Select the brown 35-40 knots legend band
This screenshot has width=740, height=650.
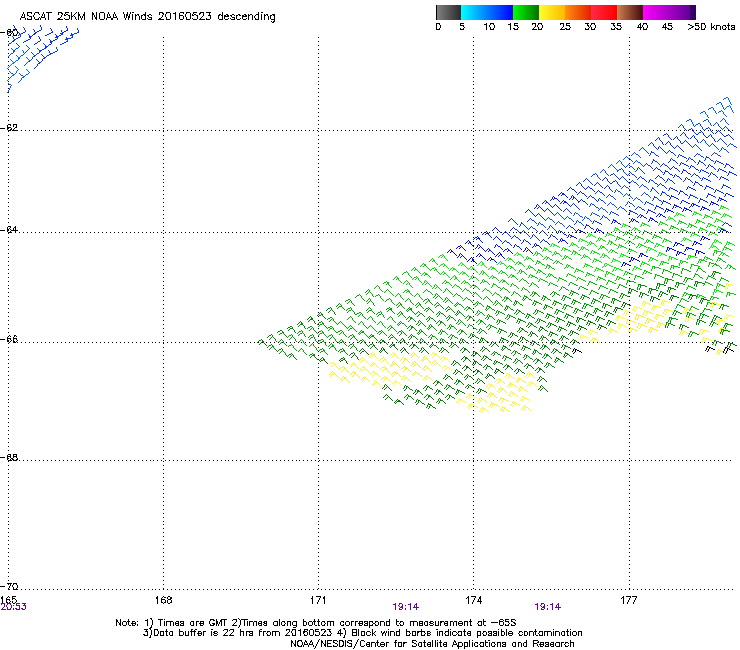pos(630,12)
